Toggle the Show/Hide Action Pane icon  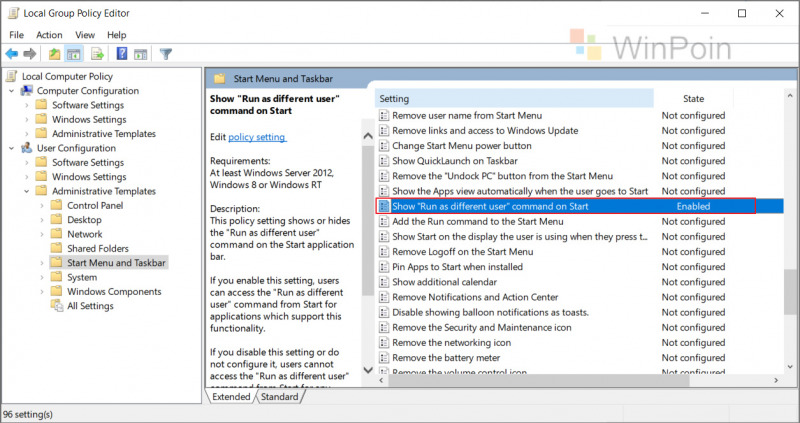pos(141,54)
